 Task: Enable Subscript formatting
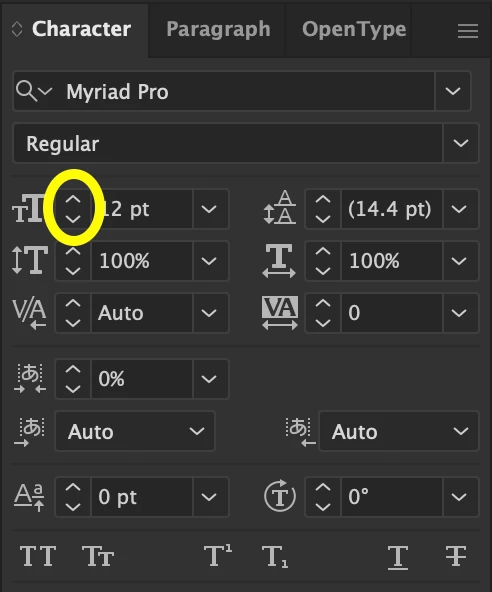(275, 557)
